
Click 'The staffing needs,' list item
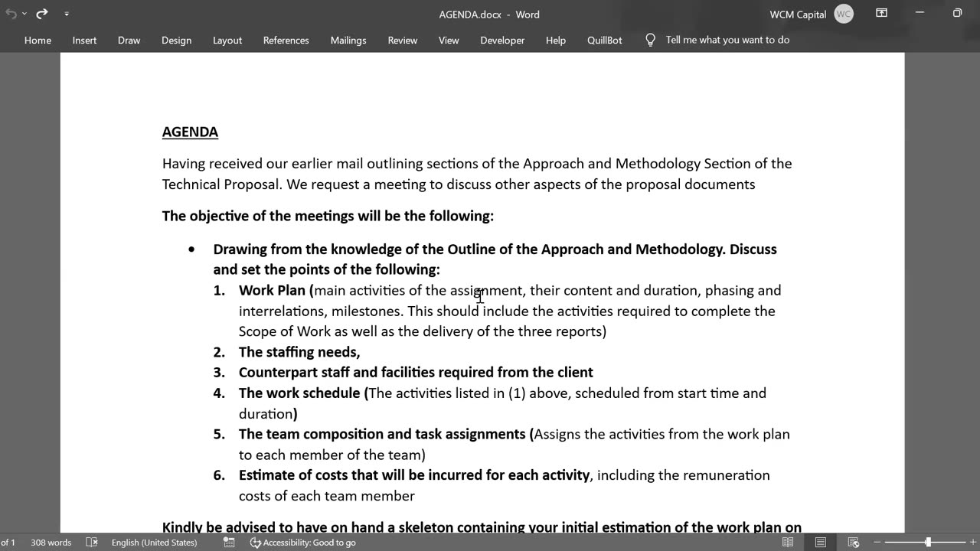click(299, 352)
